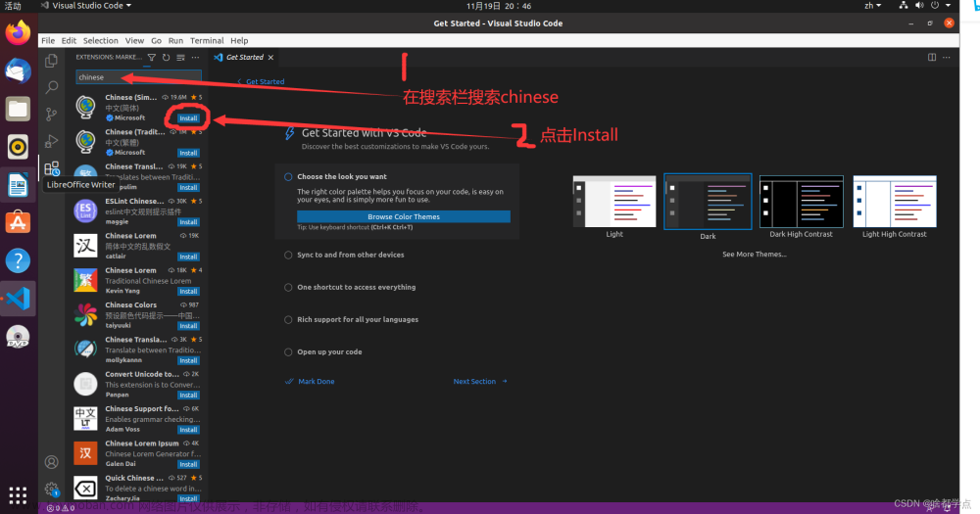Install the ESLint Chinese extension
This screenshot has width=980, height=514.
pyautogui.click(x=188, y=222)
